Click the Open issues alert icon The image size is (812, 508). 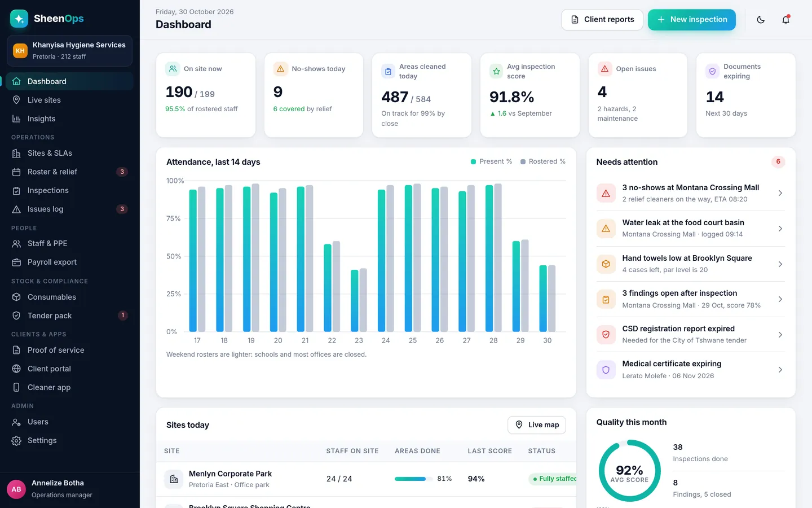click(604, 69)
